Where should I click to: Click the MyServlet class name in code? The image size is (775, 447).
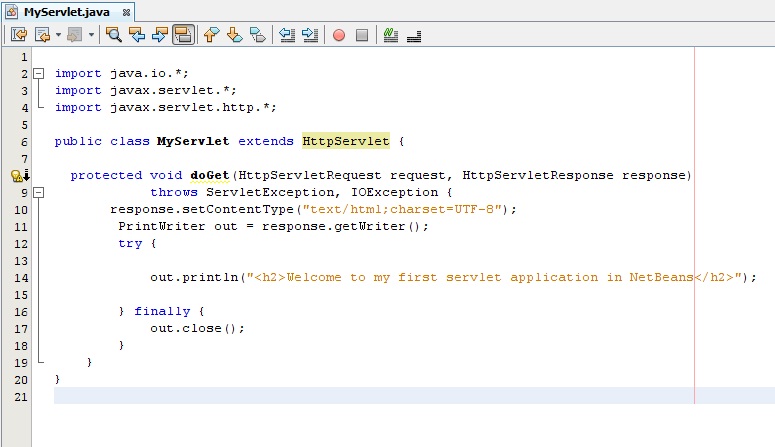pos(193,141)
